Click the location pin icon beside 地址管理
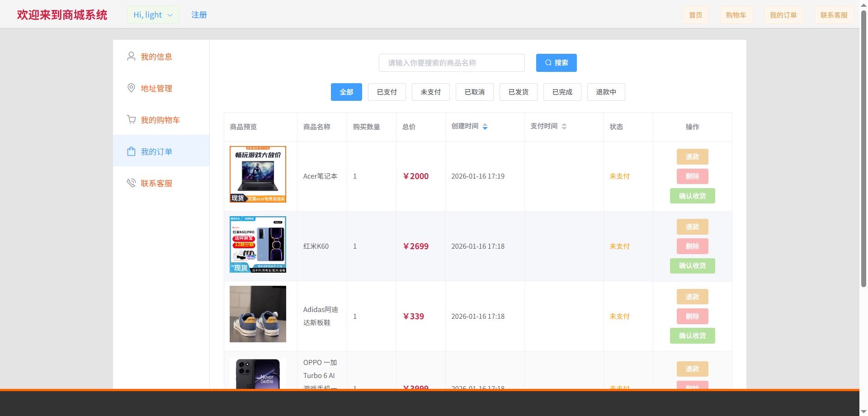868x416 pixels. pos(131,88)
